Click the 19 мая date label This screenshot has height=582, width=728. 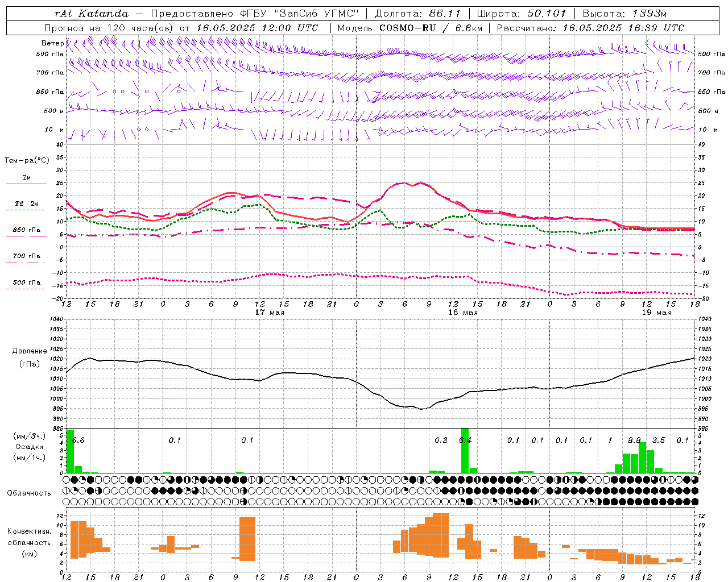[656, 312]
